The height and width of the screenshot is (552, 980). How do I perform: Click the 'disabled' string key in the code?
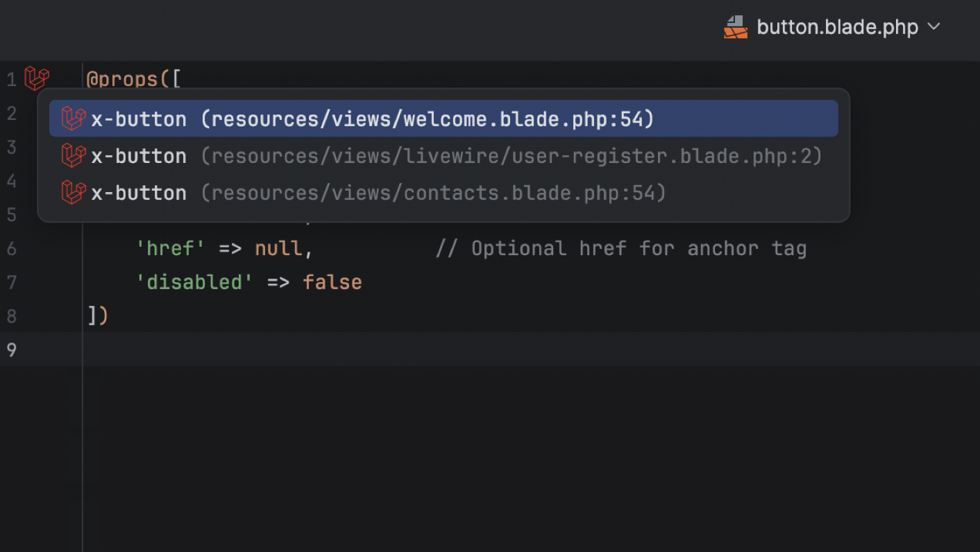[194, 282]
